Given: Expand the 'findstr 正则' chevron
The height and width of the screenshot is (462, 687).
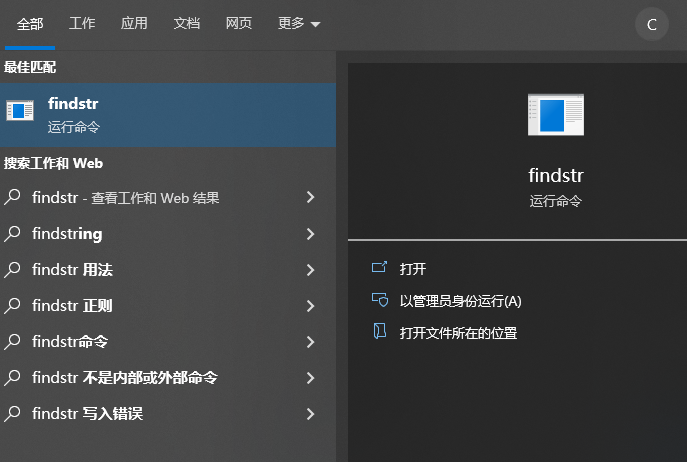Looking at the screenshot, I should coord(311,306).
